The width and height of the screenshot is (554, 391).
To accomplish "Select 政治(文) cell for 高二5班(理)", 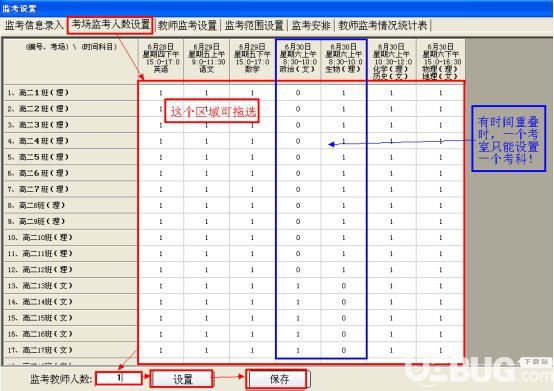I will pos(298,157).
